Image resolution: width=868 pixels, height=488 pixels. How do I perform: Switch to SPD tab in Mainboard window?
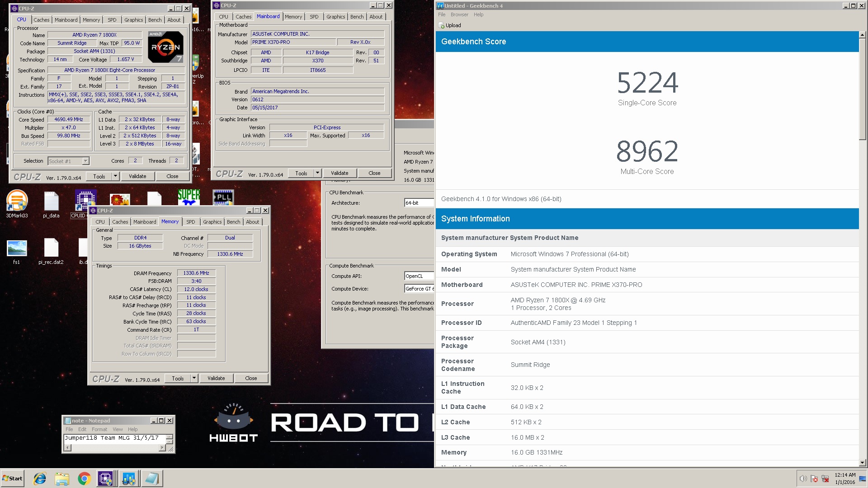(314, 17)
